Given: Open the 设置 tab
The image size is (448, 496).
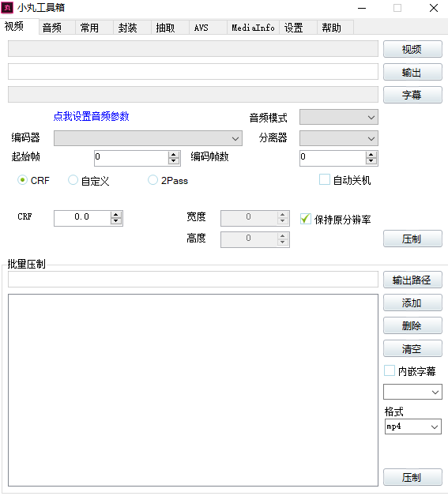Looking at the screenshot, I should coord(298,28).
